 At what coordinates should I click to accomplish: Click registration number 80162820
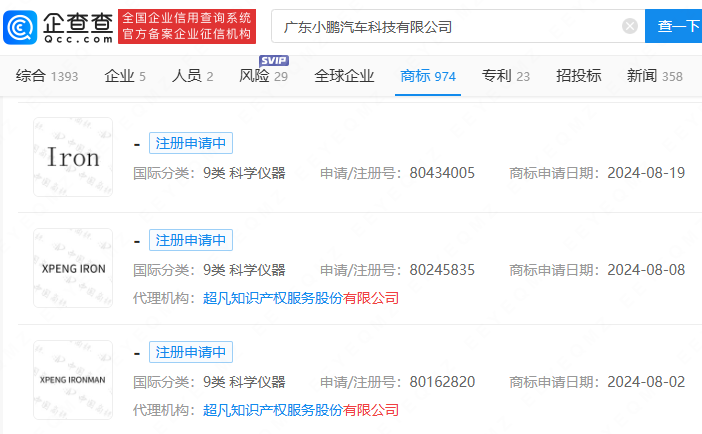(x=442, y=382)
